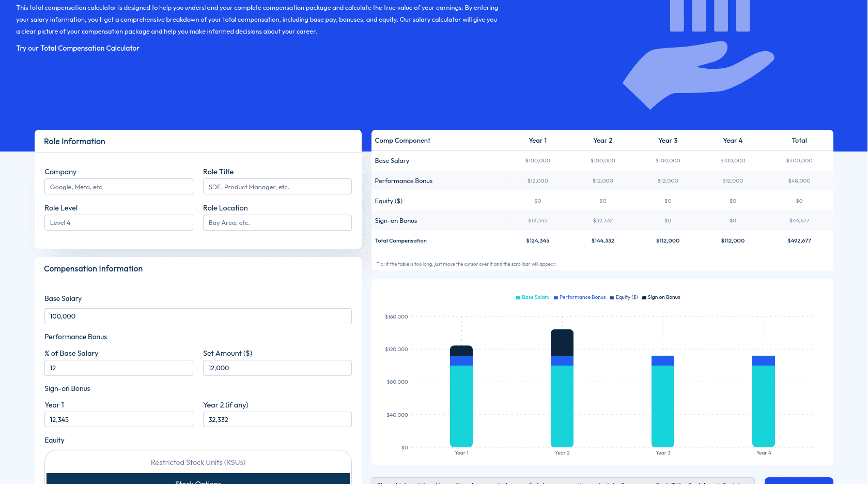
Task: Click the Role Location input
Action: point(277,223)
